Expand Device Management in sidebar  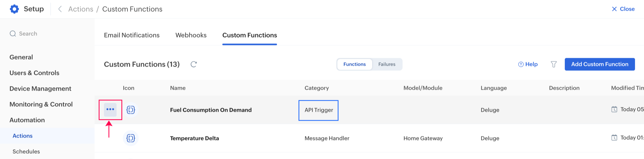40,89
